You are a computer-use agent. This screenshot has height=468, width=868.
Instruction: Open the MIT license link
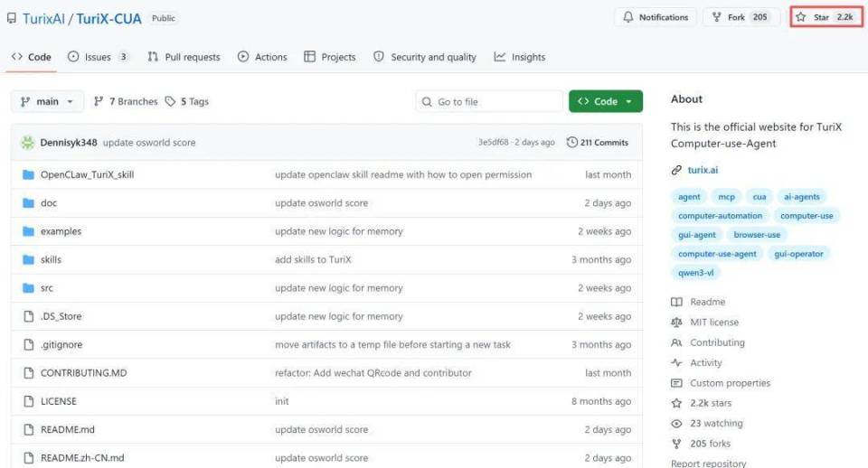[714, 322]
